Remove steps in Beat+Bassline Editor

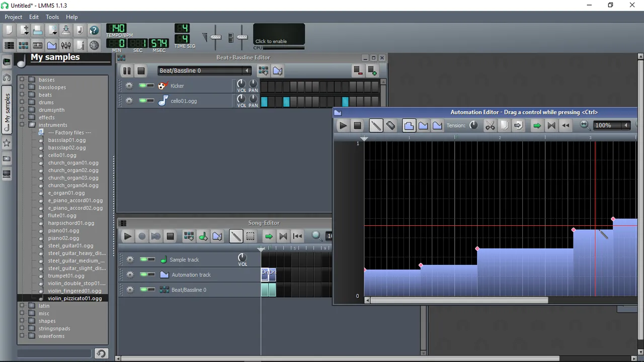(358, 71)
